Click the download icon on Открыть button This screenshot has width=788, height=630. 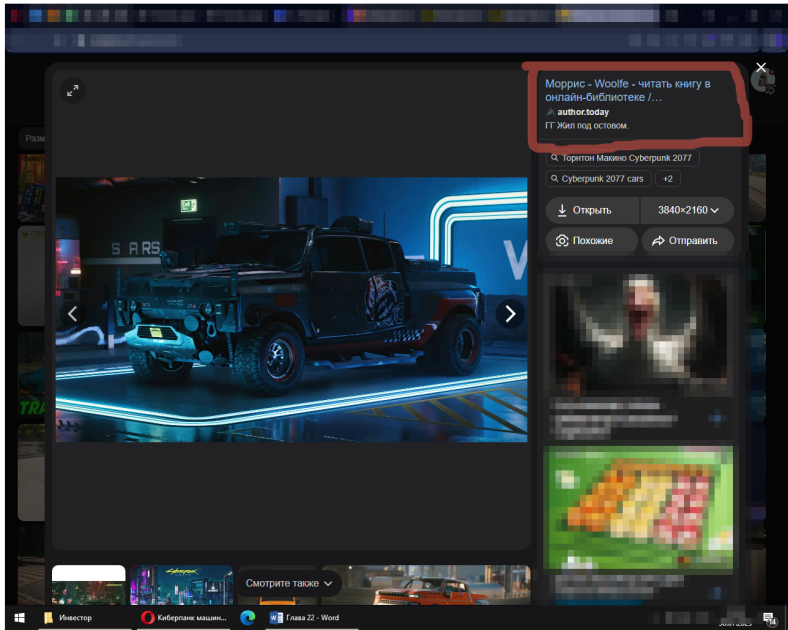tap(562, 210)
